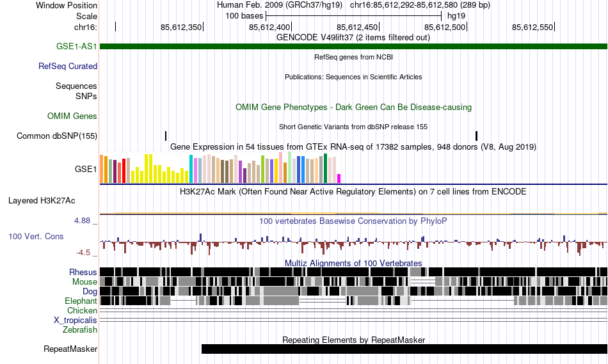608x364 pixels.
Task: Click the Mouse alignment row label
Action: (x=84, y=282)
